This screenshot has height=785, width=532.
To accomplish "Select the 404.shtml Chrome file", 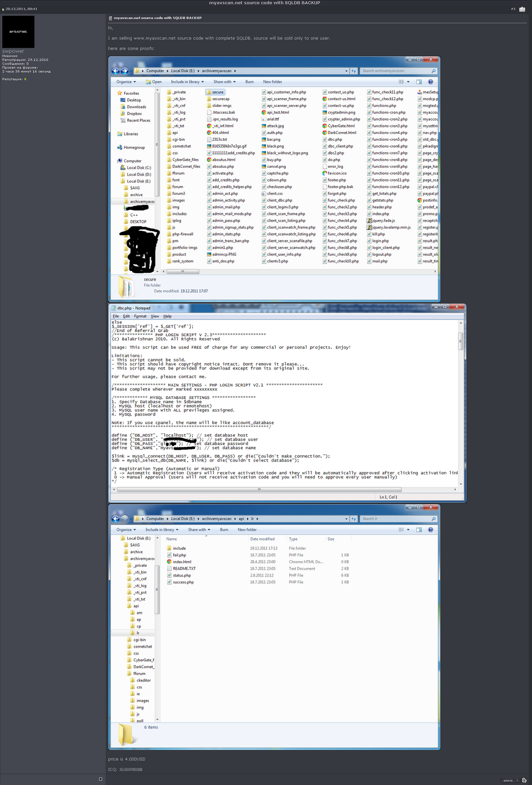I will click(x=218, y=133).
